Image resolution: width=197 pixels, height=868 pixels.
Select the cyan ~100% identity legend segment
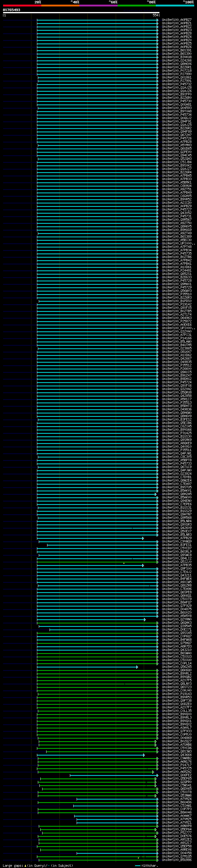click(x=175, y=6)
